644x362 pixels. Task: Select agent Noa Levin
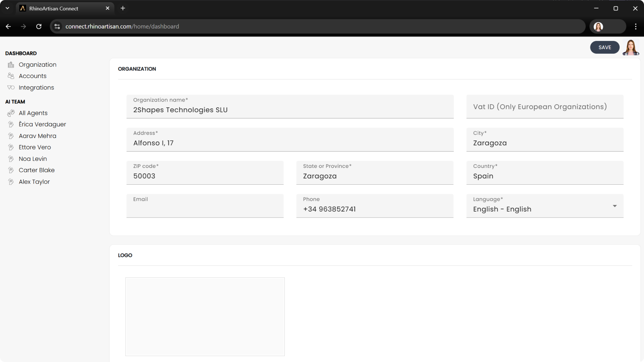[33, 159]
